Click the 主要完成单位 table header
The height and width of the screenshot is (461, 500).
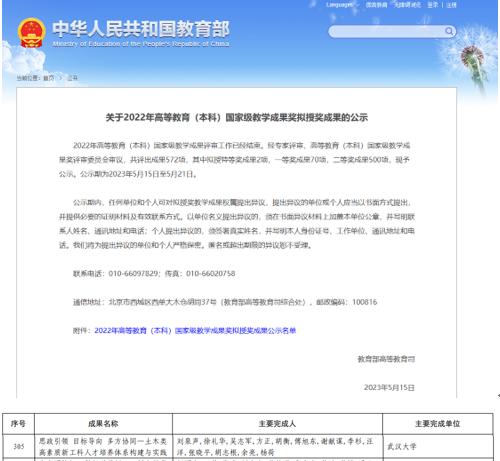(438, 424)
